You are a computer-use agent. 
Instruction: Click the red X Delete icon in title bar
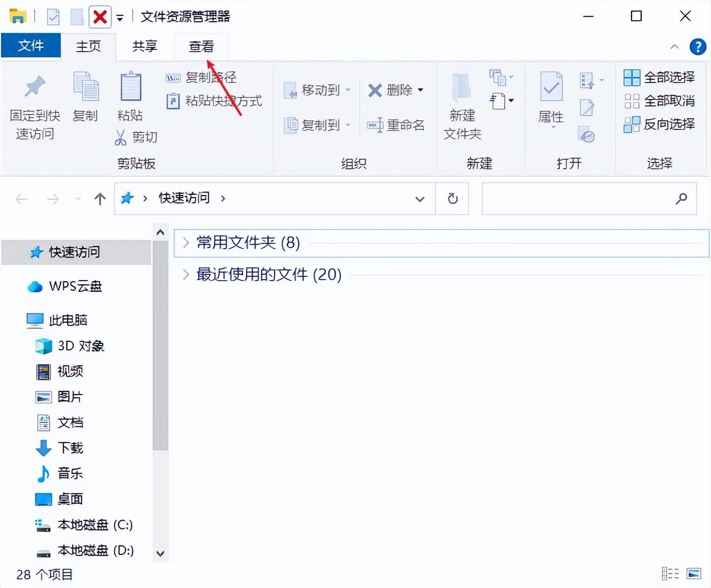click(100, 17)
